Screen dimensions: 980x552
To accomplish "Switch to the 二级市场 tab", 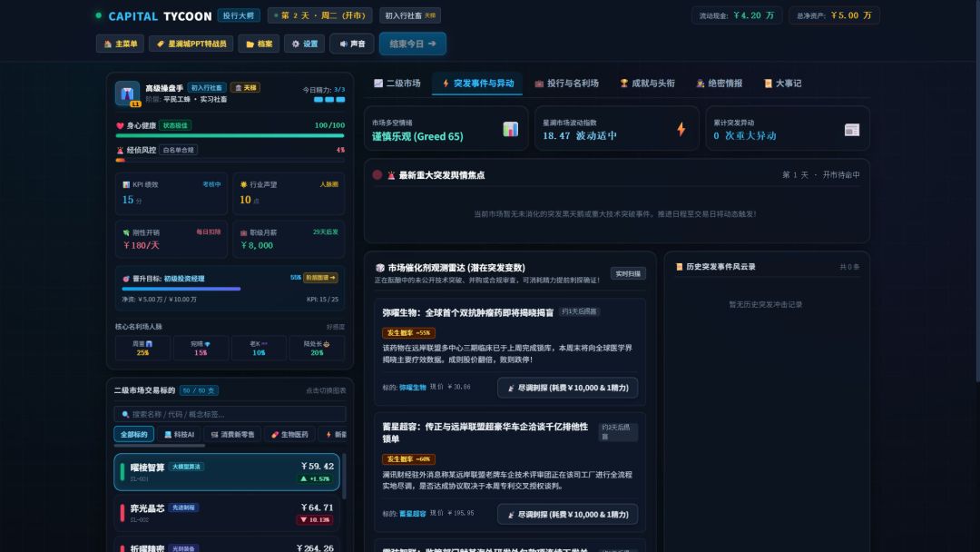I will (x=397, y=84).
